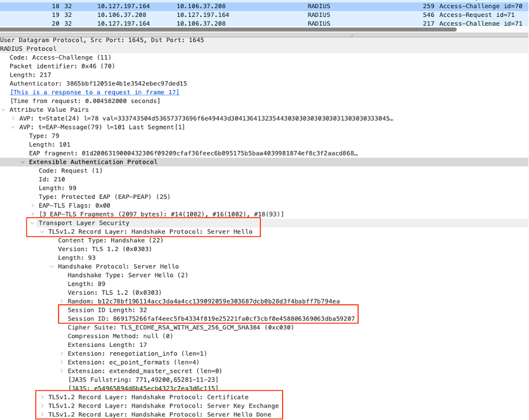Select Time from request line
This screenshot has height=420, width=529.
click(x=85, y=101)
